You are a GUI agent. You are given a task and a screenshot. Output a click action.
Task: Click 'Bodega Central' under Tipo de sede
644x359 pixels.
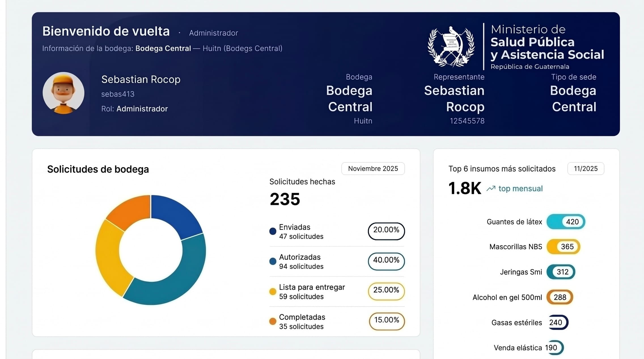click(573, 99)
